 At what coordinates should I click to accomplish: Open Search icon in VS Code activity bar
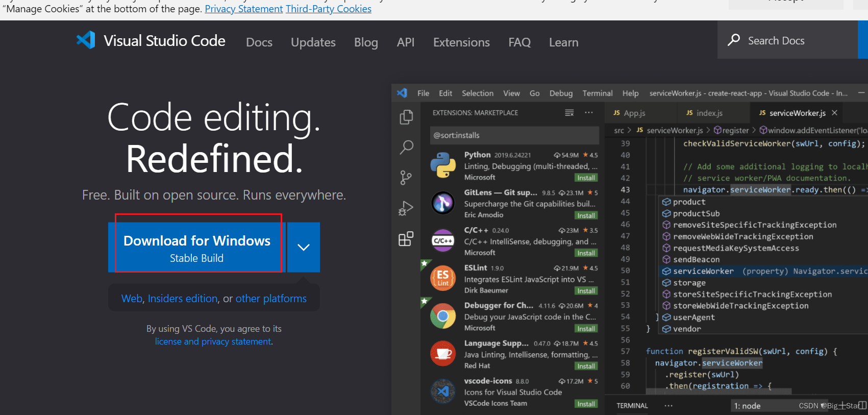click(406, 148)
